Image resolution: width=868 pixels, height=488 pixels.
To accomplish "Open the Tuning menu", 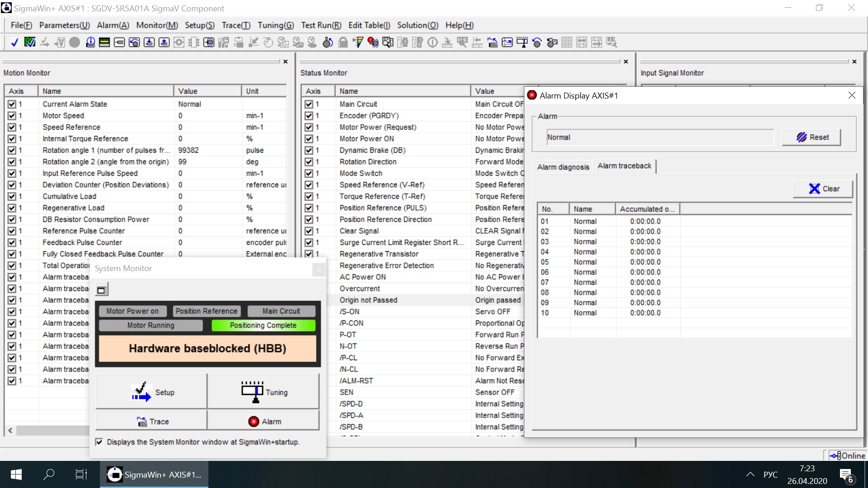I will [x=275, y=25].
